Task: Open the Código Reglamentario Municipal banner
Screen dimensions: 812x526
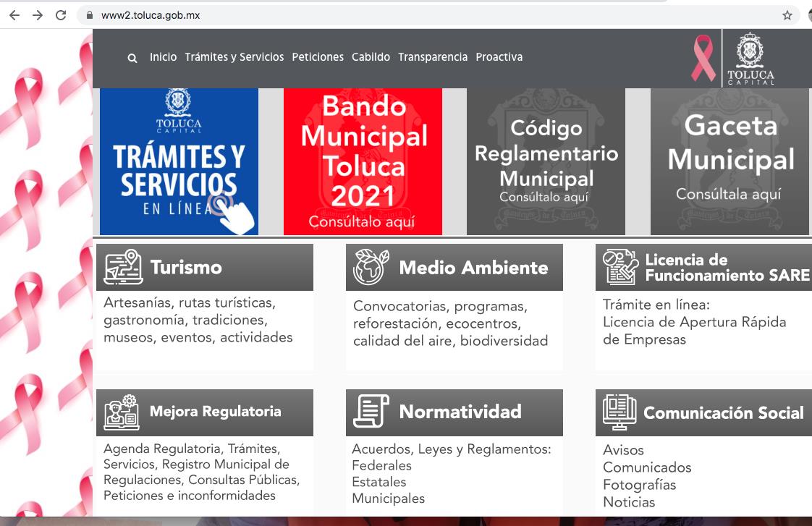Action: 546,161
